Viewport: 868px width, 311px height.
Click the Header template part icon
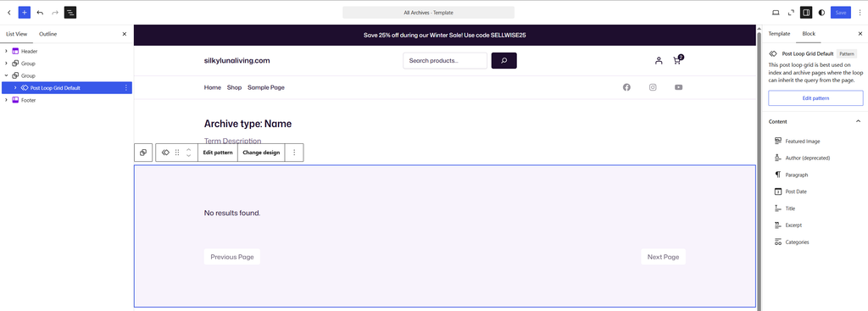15,51
